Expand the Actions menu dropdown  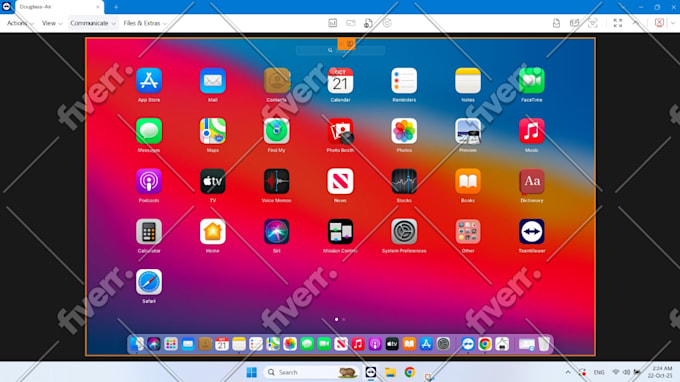click(x=20, y=23)
